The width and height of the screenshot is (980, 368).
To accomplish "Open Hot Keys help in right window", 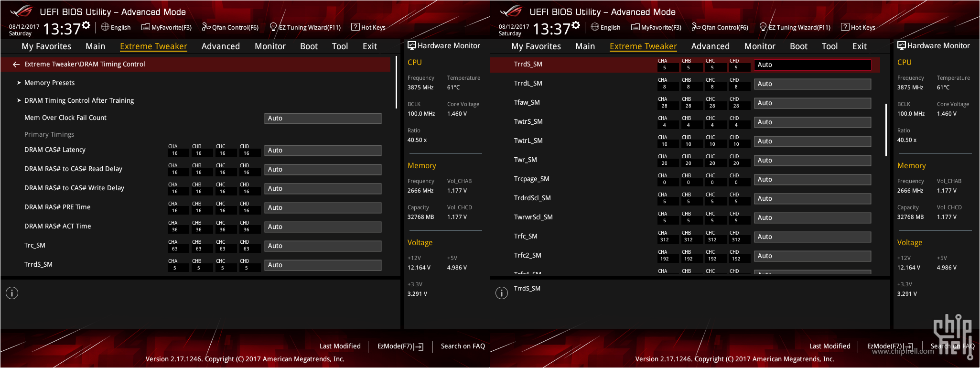I will click(x=858, y=27).
